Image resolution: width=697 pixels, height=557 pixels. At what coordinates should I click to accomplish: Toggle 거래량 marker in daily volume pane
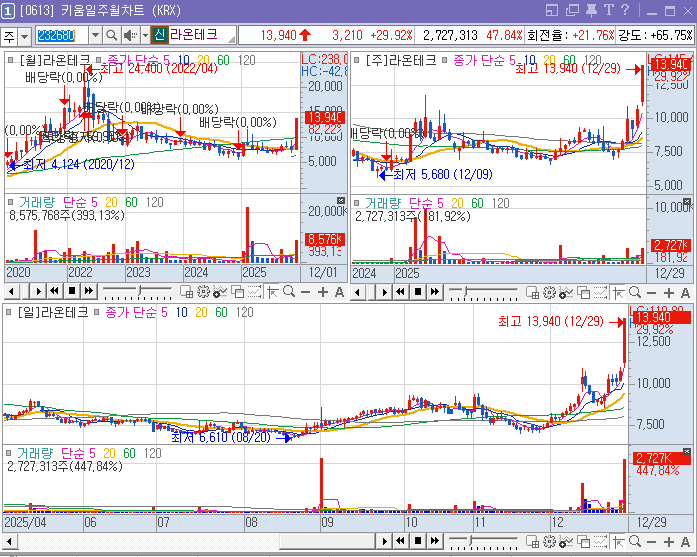pos(8,453)
